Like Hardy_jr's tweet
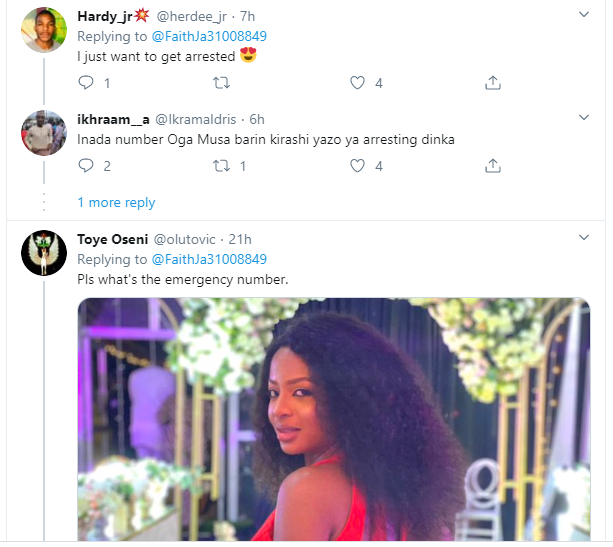 [357, 83]
